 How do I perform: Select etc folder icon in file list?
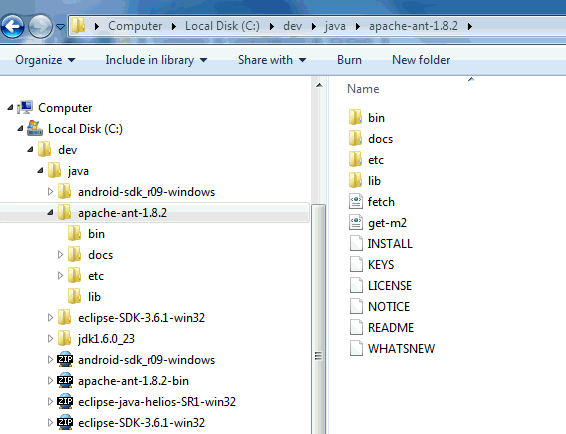(356, 159)
